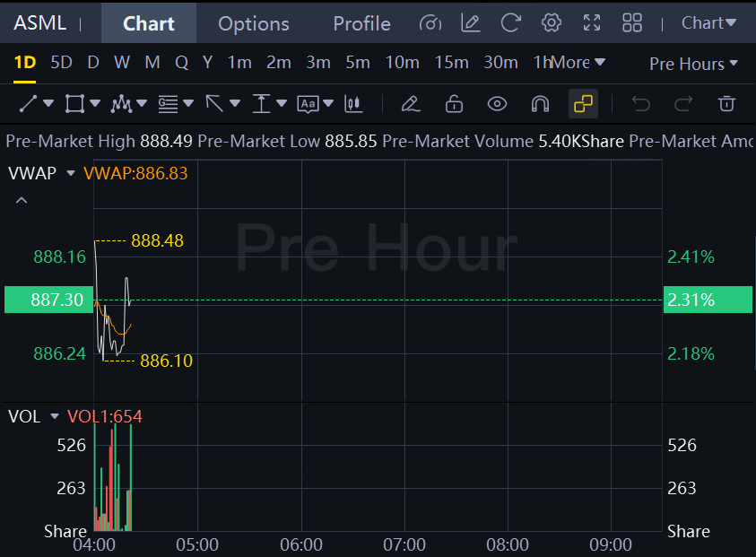Click the VWAP:886.83 value
Screen dimensions: 756x557
click(x=135, y=173)
